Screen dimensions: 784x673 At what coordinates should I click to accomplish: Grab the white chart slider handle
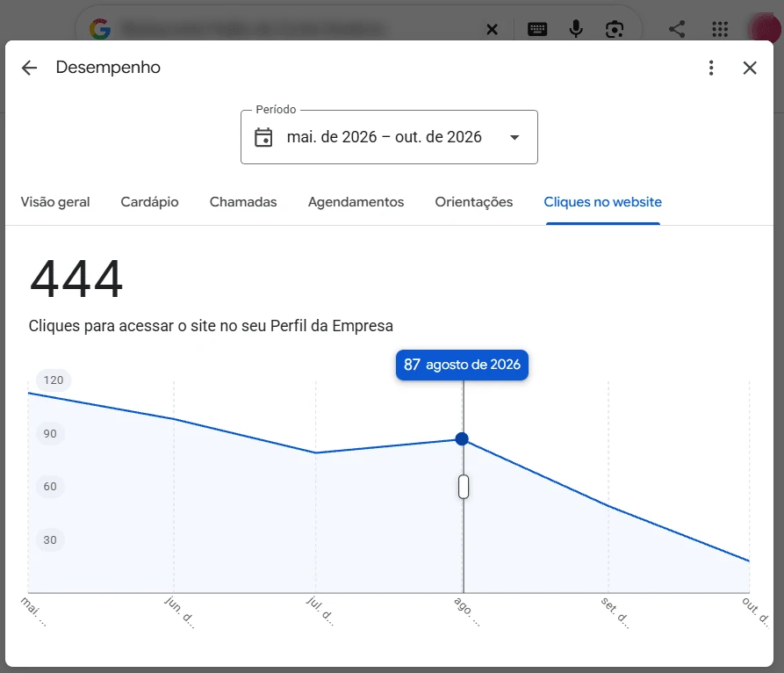(x=464, y=487)
